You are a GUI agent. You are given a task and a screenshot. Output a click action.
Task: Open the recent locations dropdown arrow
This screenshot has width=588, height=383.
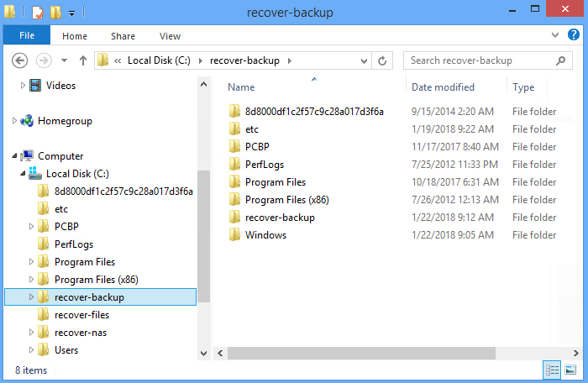tap(64, 60)
